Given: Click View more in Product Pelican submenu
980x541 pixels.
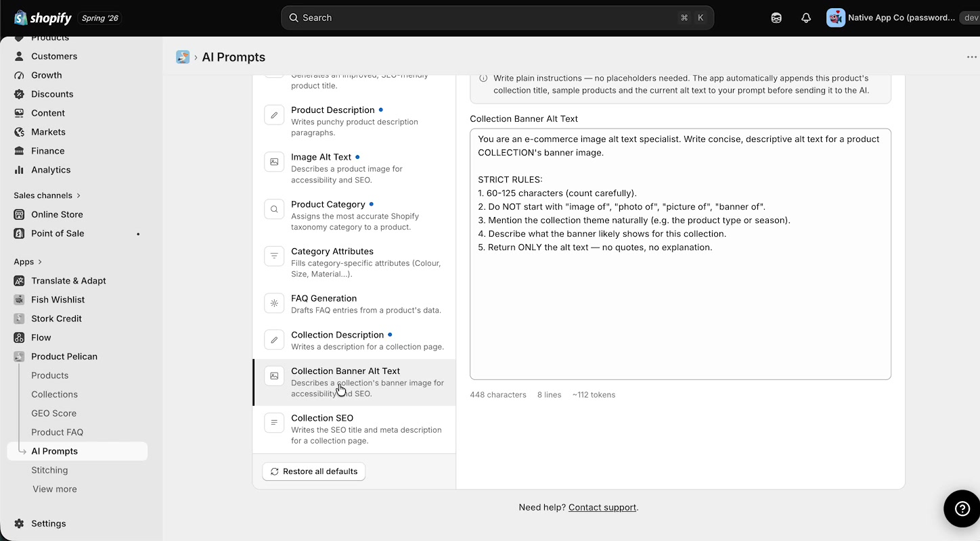Looking at the screenshot, I should [55, 489].
